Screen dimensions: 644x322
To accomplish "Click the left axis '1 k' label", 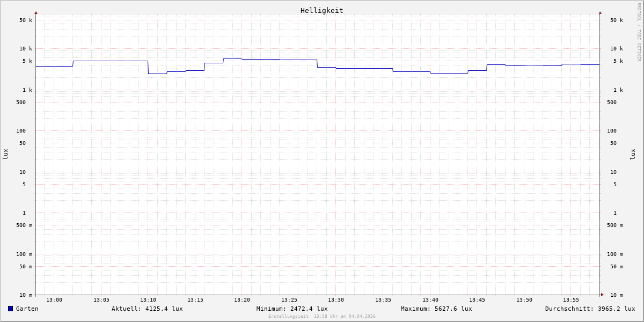I will (27, 90).
